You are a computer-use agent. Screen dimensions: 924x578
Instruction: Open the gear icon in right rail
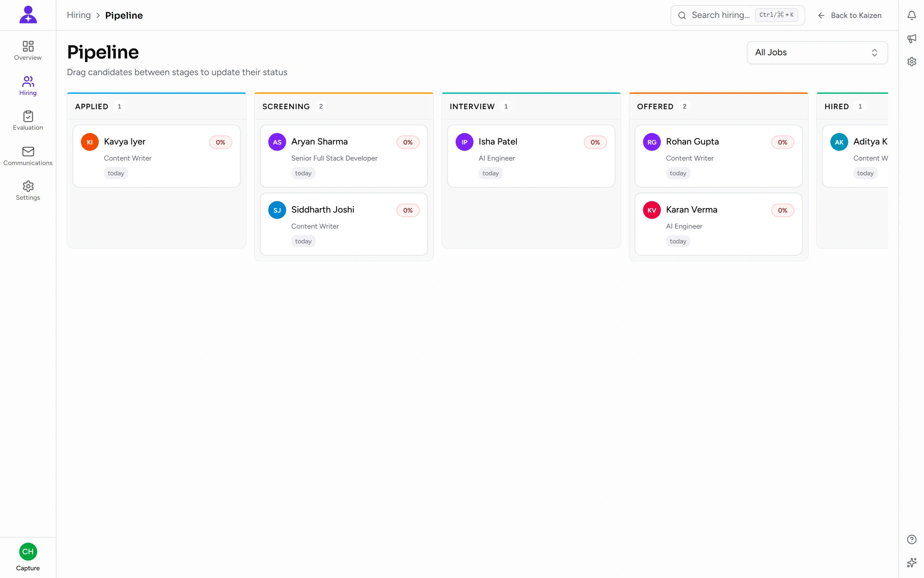point(911,62)
